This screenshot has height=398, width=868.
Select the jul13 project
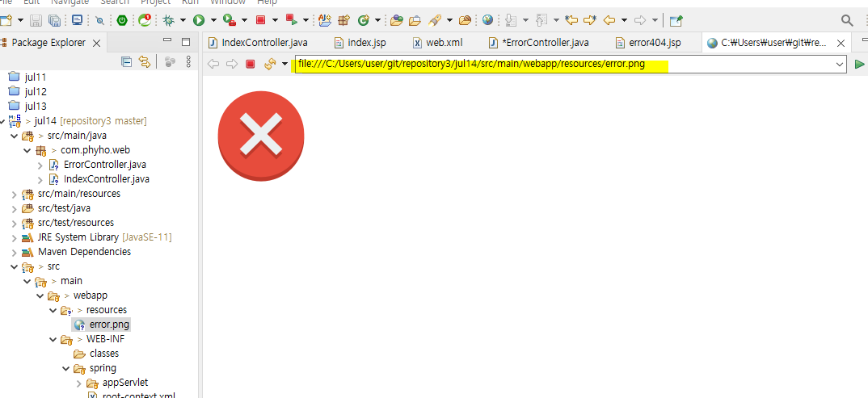[x=36, y=106]
